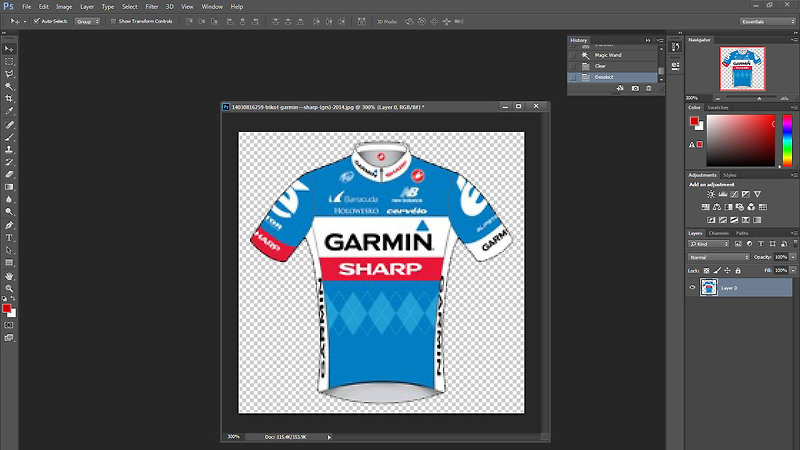
Task: Toggle pixel layer filter in Layers panel
Action: (738, 244)
